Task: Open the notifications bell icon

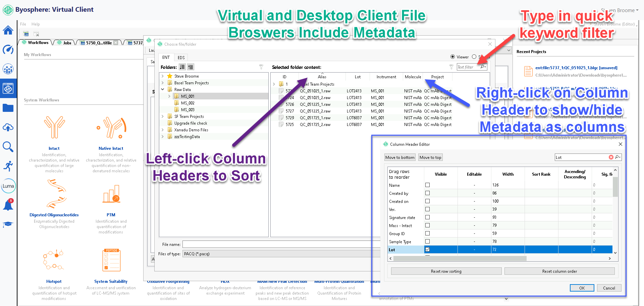Action: pos(8,205)
